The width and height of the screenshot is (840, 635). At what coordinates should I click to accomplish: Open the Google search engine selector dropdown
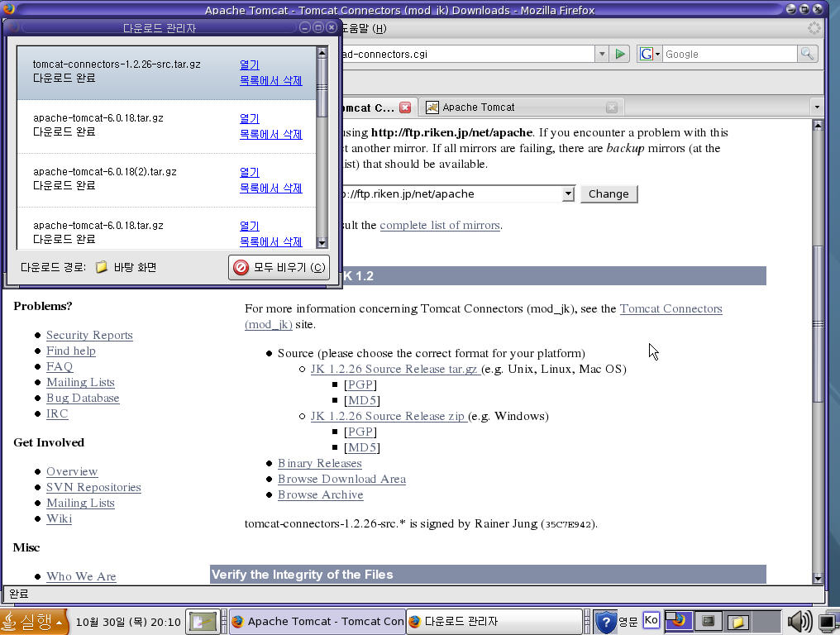click(x=650, y=54)
